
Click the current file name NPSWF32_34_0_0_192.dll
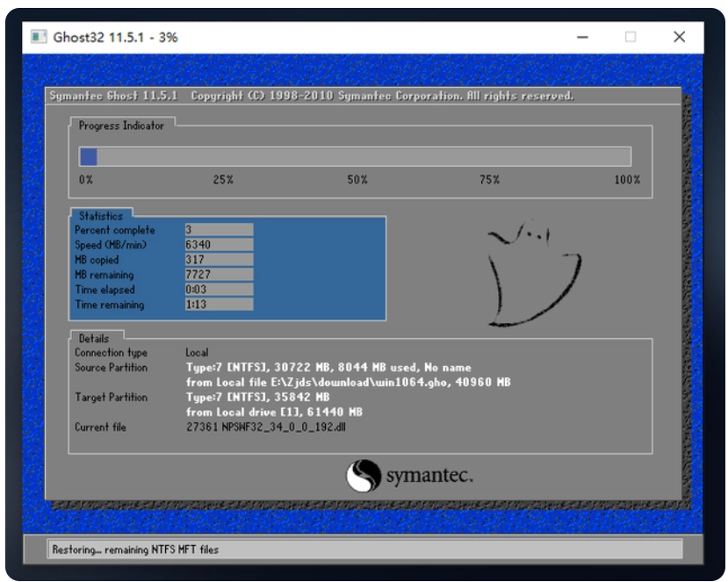coord(284,427)
